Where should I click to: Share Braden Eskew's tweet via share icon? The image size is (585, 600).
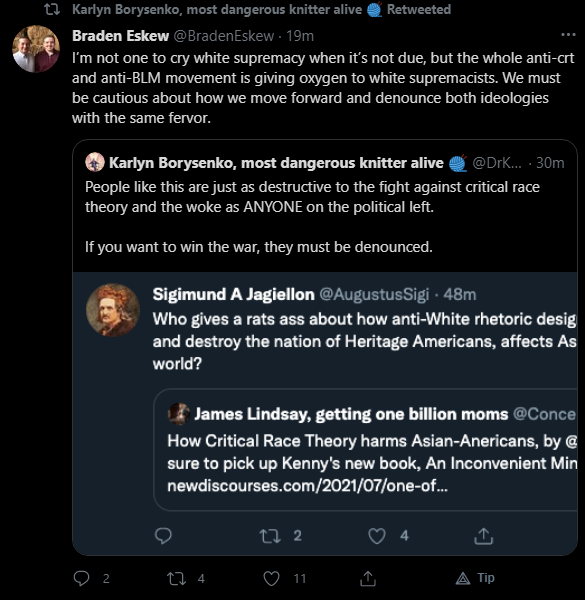(368, 578)
